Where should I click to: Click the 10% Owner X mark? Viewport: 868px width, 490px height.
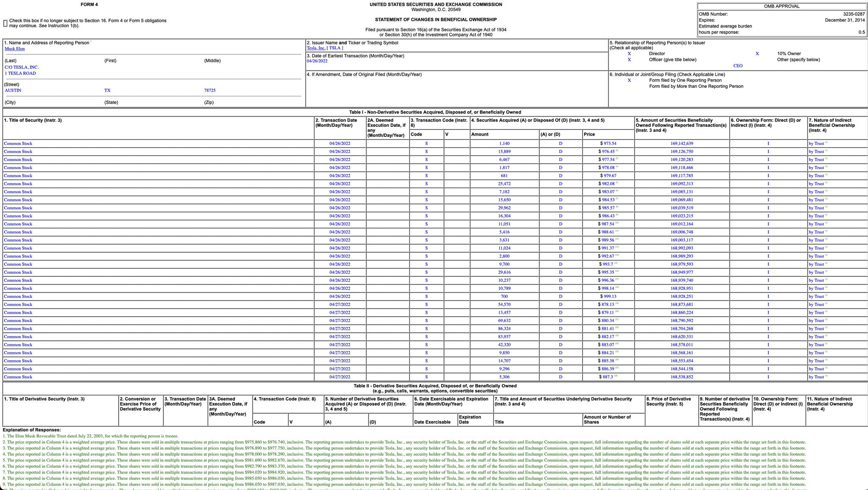coord(757,54)
